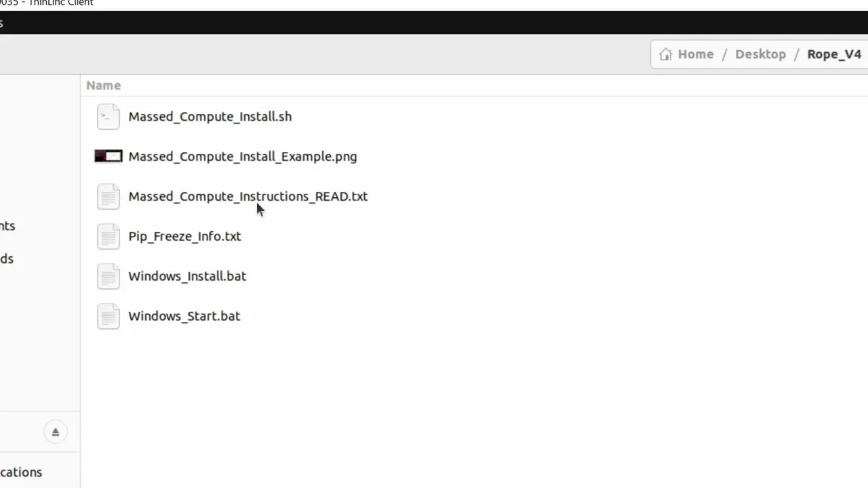Select the Windows_Install.bat file name
Image resolution: width=868 pixels, height=488 pixels.
(187, 277)
